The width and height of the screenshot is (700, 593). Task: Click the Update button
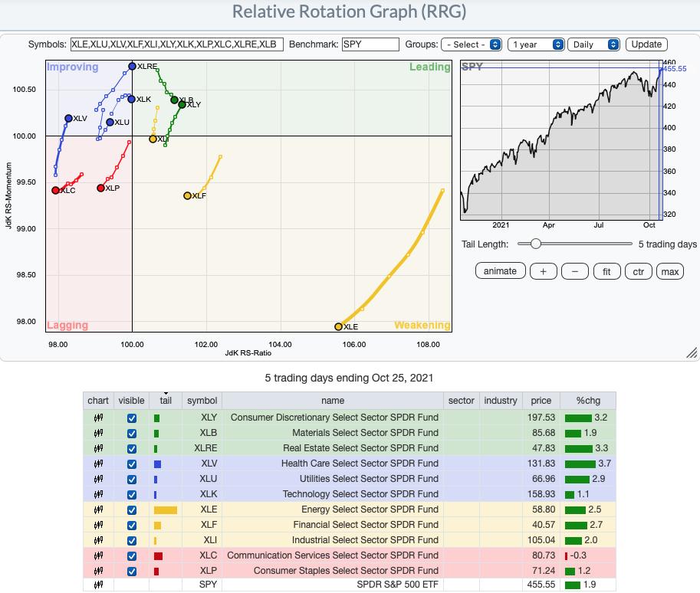click(x=646, y=44)
